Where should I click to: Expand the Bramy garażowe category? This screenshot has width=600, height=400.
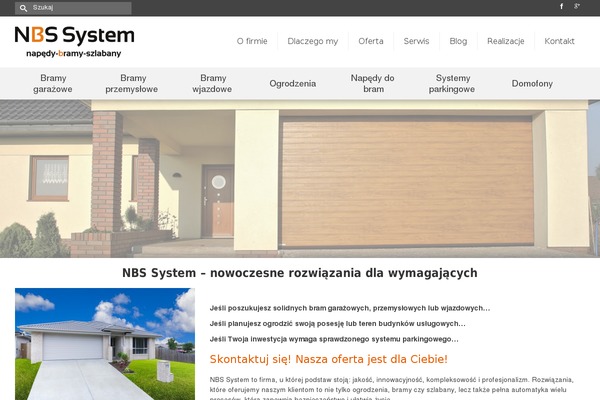[56, 83]
